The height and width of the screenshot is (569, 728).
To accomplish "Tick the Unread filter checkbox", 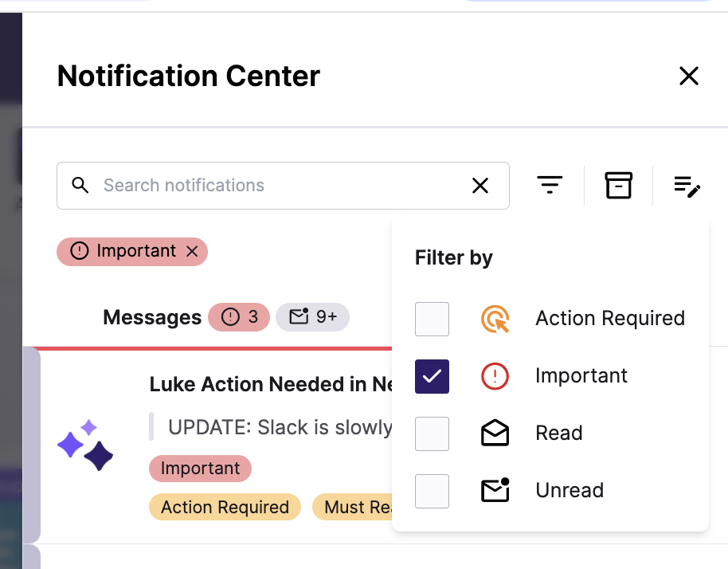I will coord(432,491).
